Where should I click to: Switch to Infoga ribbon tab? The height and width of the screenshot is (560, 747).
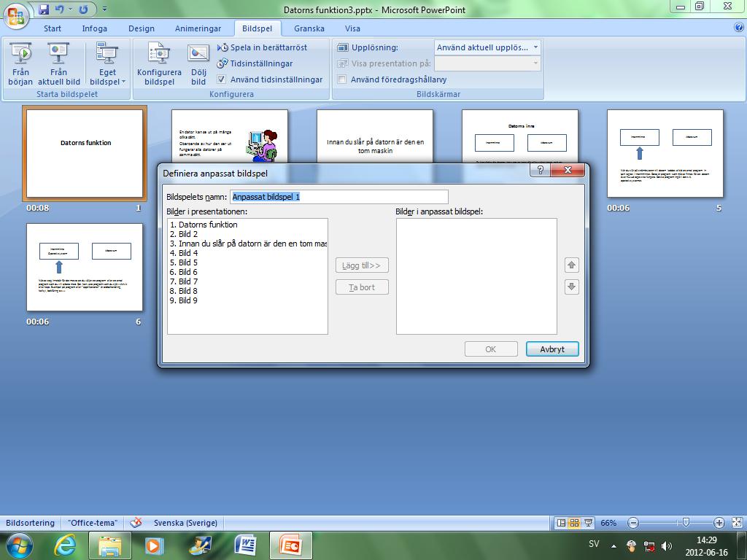pyautogui.click(x=94, y=28)
